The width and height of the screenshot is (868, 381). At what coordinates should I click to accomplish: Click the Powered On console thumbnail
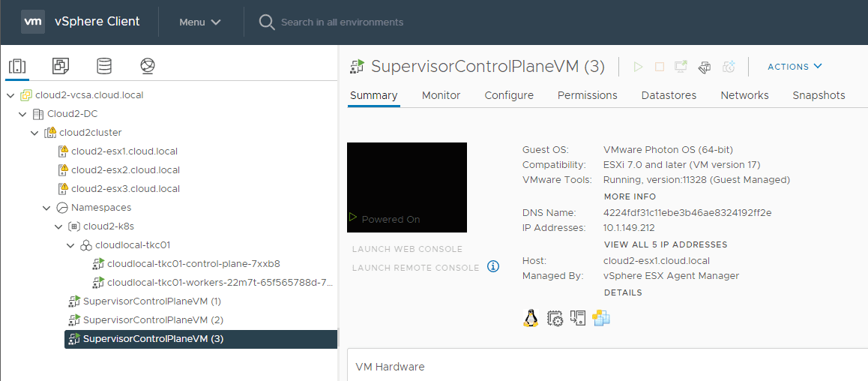click(x=407, y=187)
